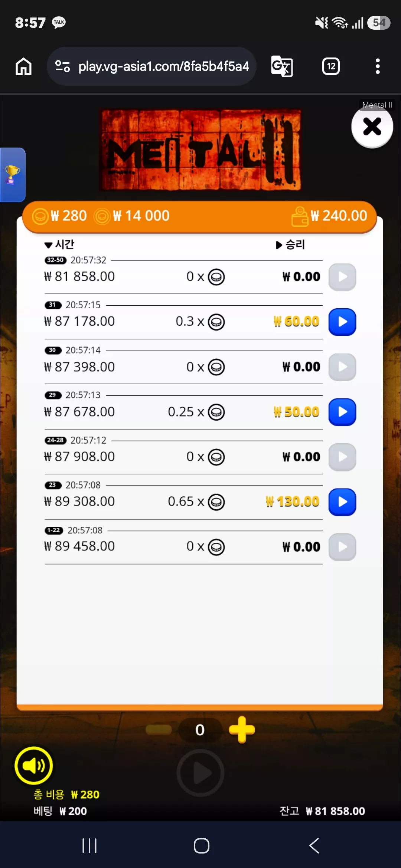Viewport: 401px width, 868px height.
Task: Replay the 20:57:08 round winning ₩130.00
Action: (342, 502)
